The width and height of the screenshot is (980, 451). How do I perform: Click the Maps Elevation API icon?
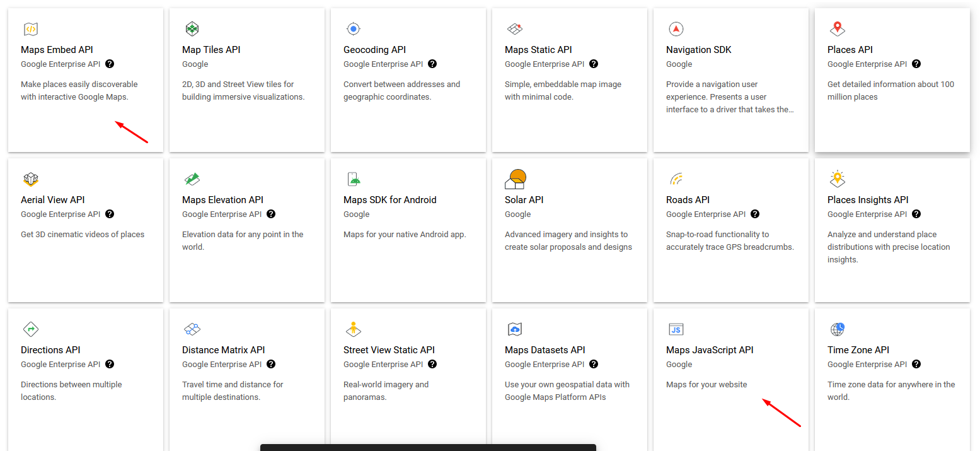(x=192, y=179)
